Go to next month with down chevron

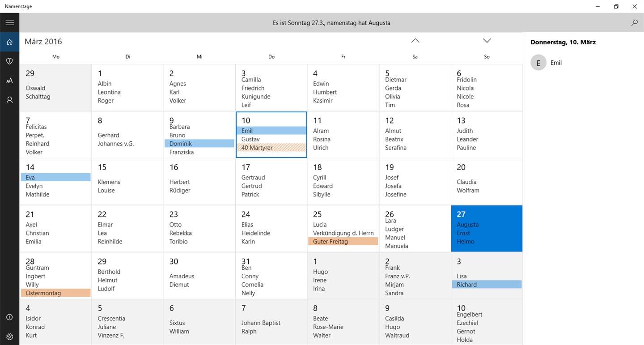point(487,41)
